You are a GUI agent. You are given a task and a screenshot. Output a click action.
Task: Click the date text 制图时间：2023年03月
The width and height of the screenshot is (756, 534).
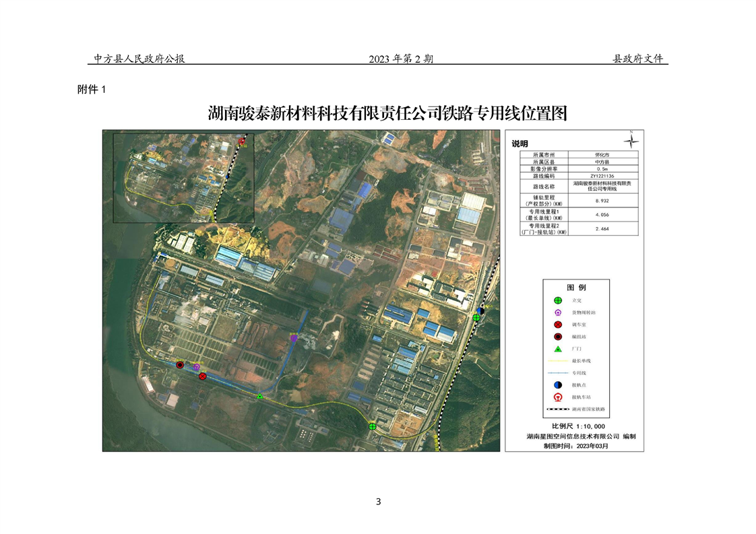pos(576,446)
